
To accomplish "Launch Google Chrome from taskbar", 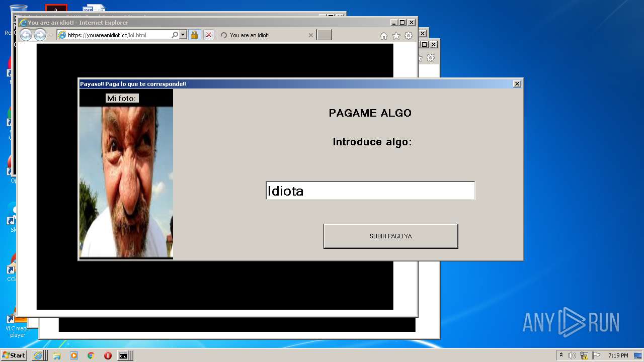I will [x=91, y=355].
